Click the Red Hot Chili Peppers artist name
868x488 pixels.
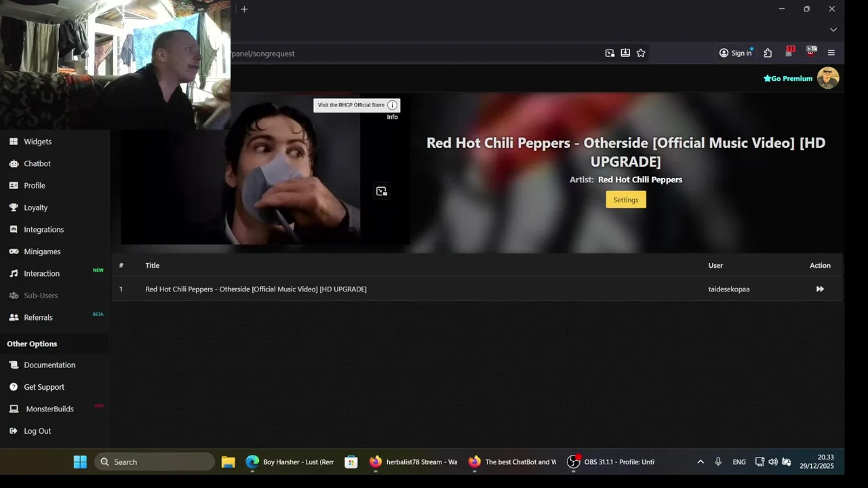640,180
